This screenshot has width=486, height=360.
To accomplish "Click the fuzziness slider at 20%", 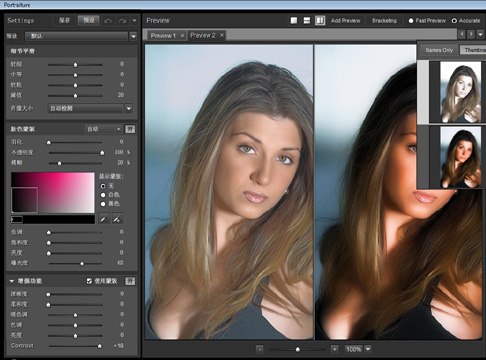I will 75,163.
